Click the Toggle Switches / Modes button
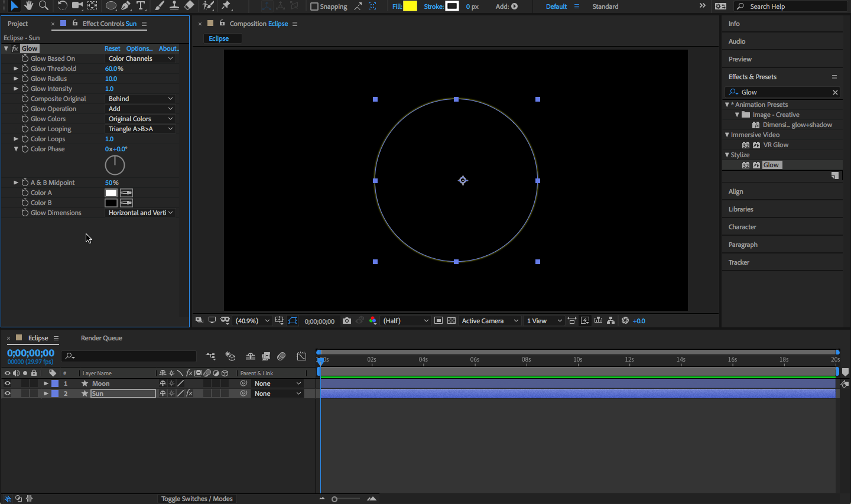The height and width of the screenshot is (504, 851). pos(197,499)
